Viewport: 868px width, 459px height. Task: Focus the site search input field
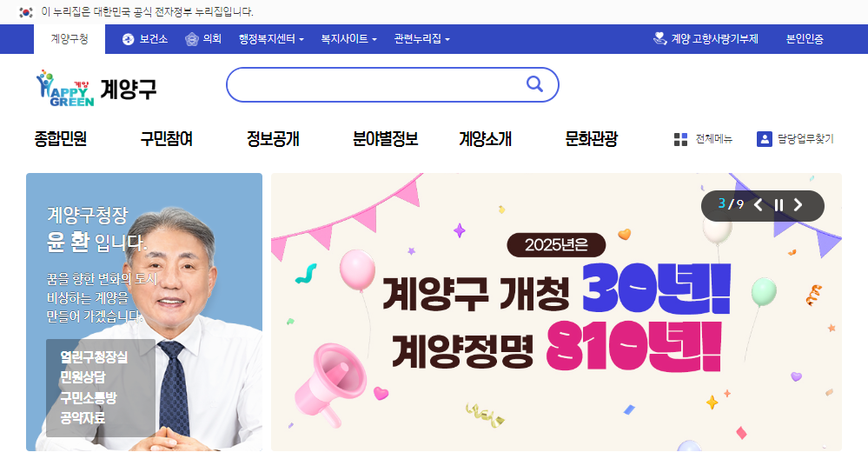click(x=376, y=84)
